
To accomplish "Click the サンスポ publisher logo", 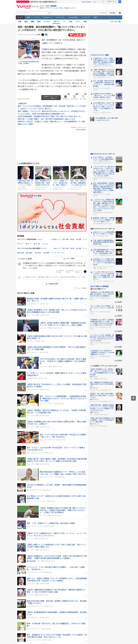I will pos(77,35).
